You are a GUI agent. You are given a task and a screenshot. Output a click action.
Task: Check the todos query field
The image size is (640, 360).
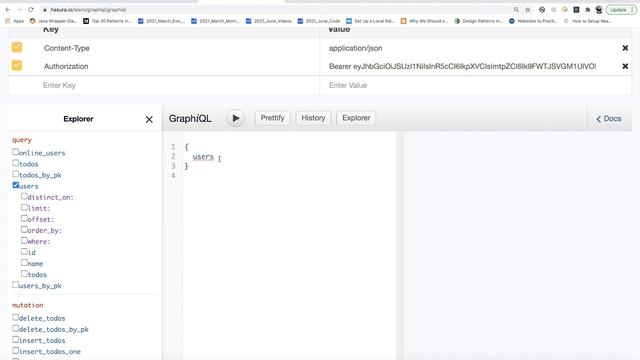pos(16,163)
